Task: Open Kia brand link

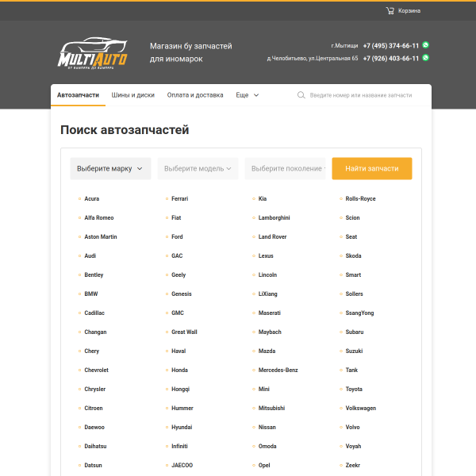Action: (263, 199)
